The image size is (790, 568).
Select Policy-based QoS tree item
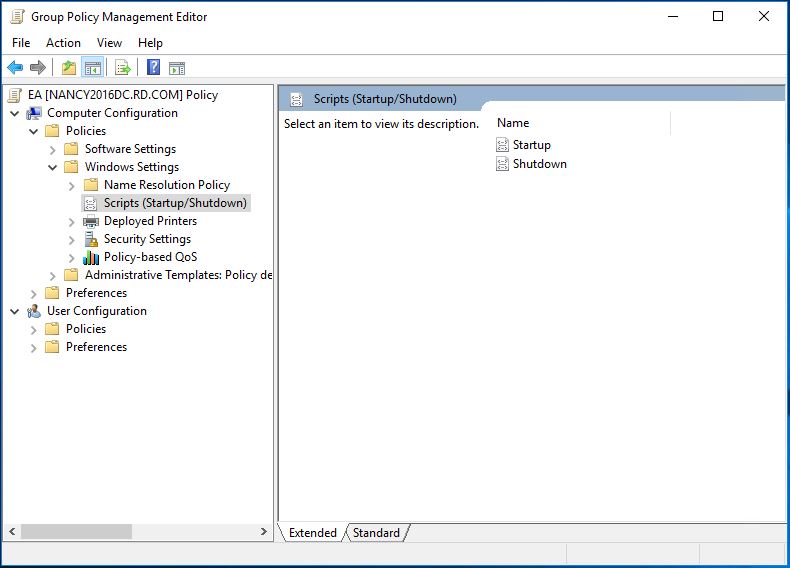150,257
